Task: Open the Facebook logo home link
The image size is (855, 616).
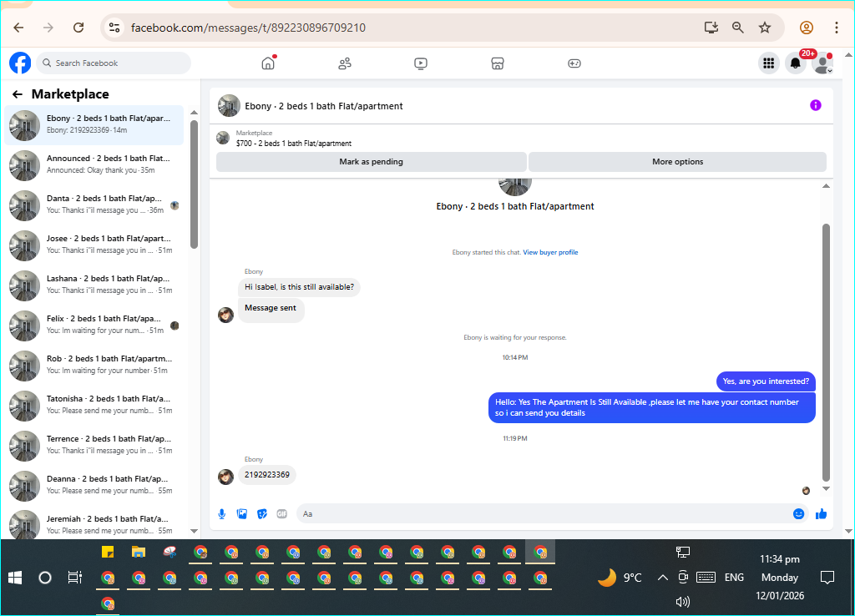Action: [20, 63]
